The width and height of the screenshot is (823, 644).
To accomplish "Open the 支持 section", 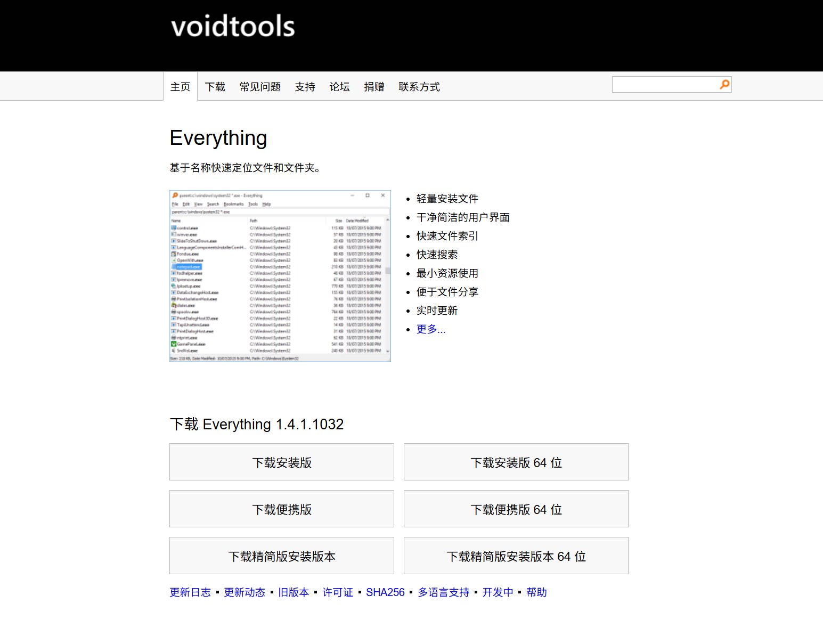I will 305,86.
